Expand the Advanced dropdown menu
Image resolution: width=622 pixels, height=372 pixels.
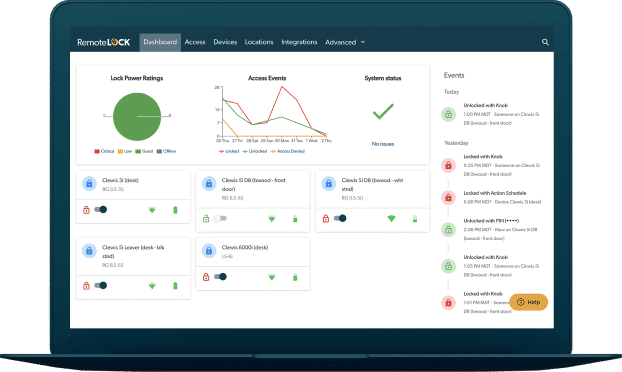345,42
